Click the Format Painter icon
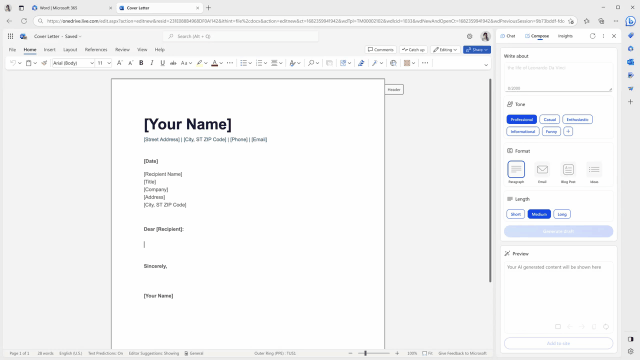The height and width of the screenshot is (360, 640). click(44, 63)
